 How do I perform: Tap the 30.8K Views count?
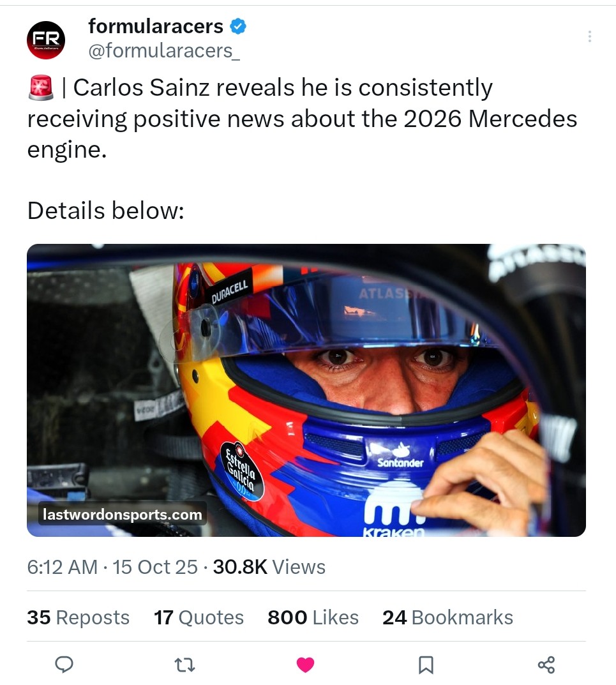[269, 567]
